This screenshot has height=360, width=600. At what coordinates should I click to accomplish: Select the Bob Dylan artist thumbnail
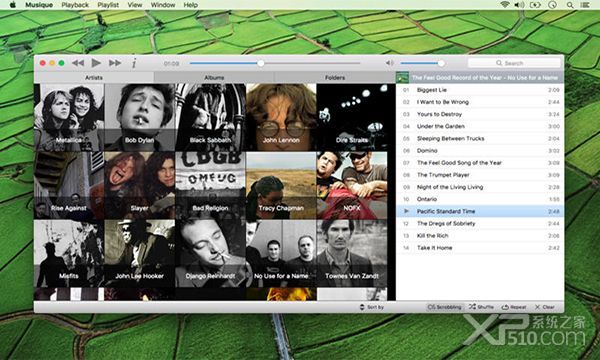point(139,117)
